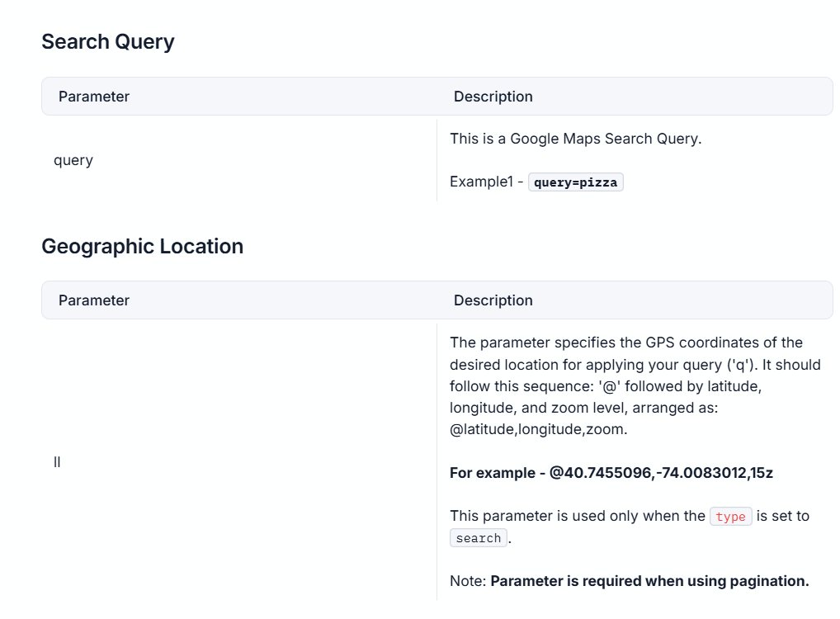Click the ll parameter description cell
Viewport: 840px width, 619px height.
(635, 461)
